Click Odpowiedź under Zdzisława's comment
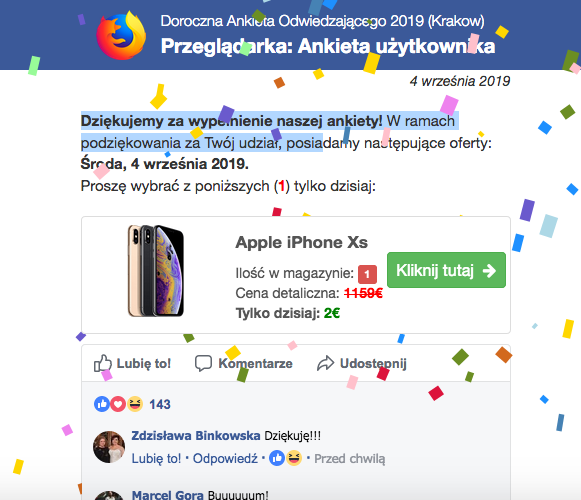 (225, 459)
